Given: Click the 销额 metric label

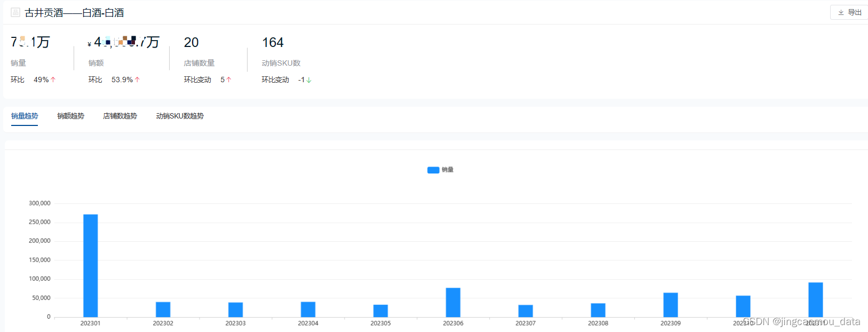Looking at the screenshot, I should (x=96, y=63).
